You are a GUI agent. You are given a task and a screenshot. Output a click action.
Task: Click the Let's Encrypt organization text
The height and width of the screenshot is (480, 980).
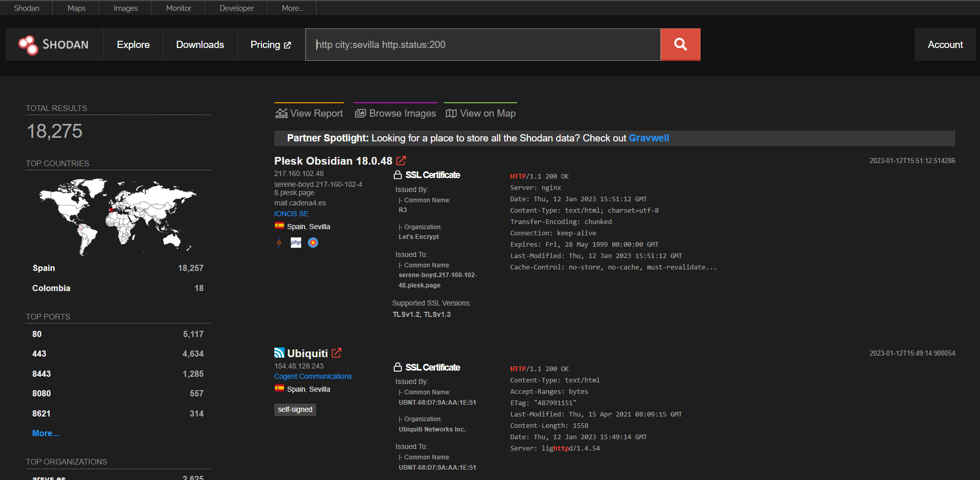click(x=419, y=237)
